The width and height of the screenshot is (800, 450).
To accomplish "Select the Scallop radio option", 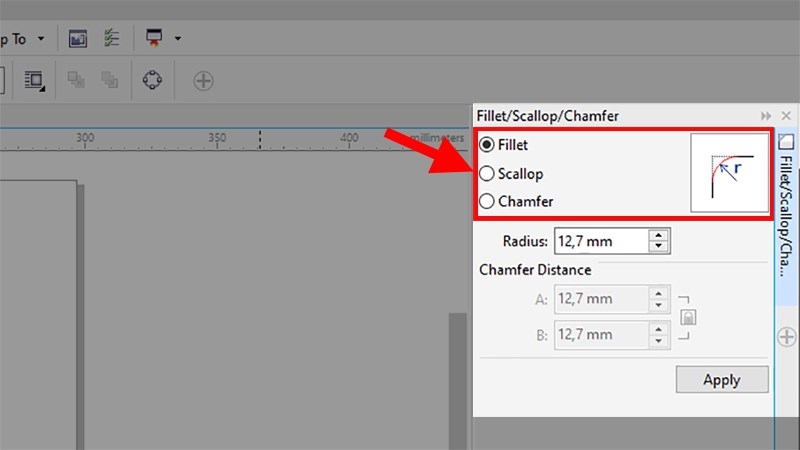I will (x=487, y=173).
